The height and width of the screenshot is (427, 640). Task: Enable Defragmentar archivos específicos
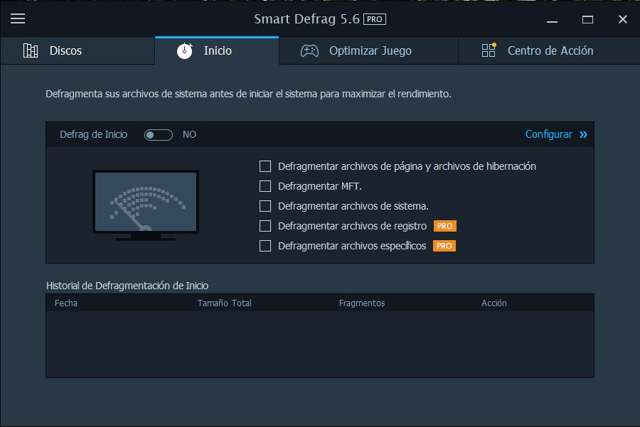tap(265, 246)
